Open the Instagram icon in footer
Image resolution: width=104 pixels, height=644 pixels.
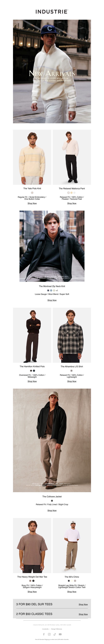[49, 634]
